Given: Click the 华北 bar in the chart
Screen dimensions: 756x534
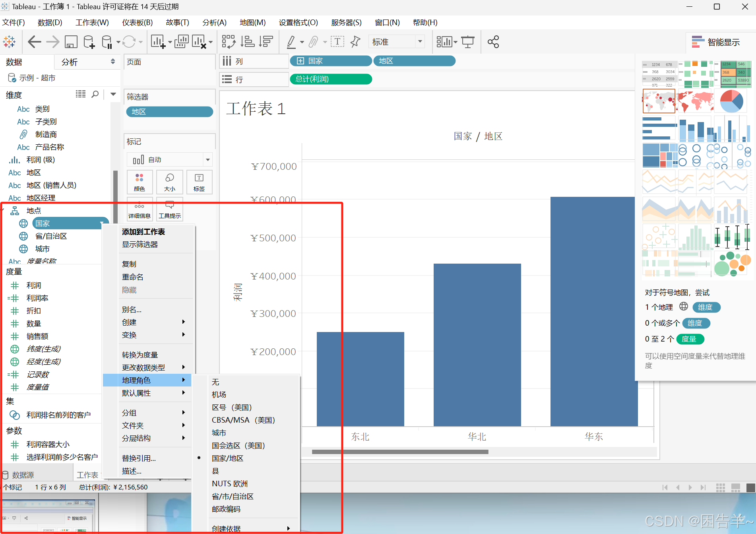Looking at the screenshot, I should tap(477, 345).
